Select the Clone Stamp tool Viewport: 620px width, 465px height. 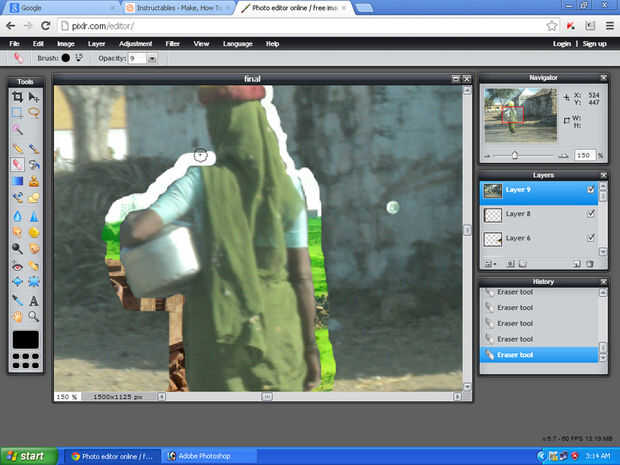tap(34, 181)
